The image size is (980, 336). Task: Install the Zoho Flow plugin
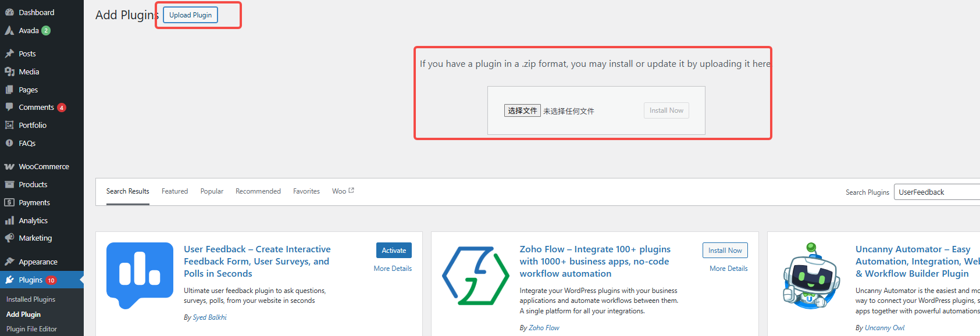[x=725, y=251]
